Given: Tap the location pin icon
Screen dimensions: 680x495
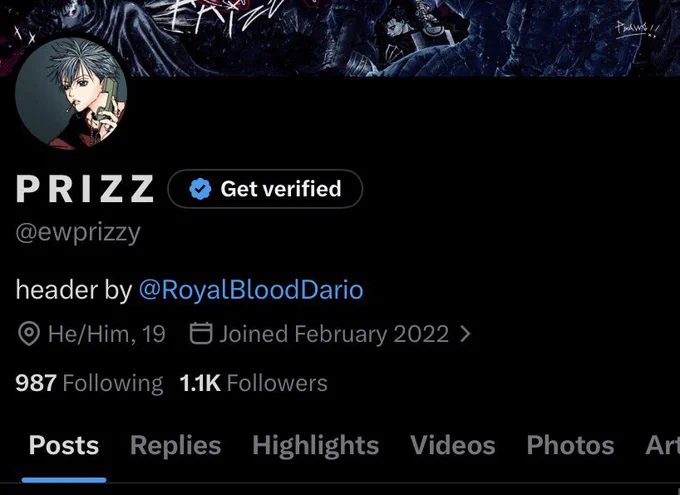Looking at the screenshot, I should (29, 334).
